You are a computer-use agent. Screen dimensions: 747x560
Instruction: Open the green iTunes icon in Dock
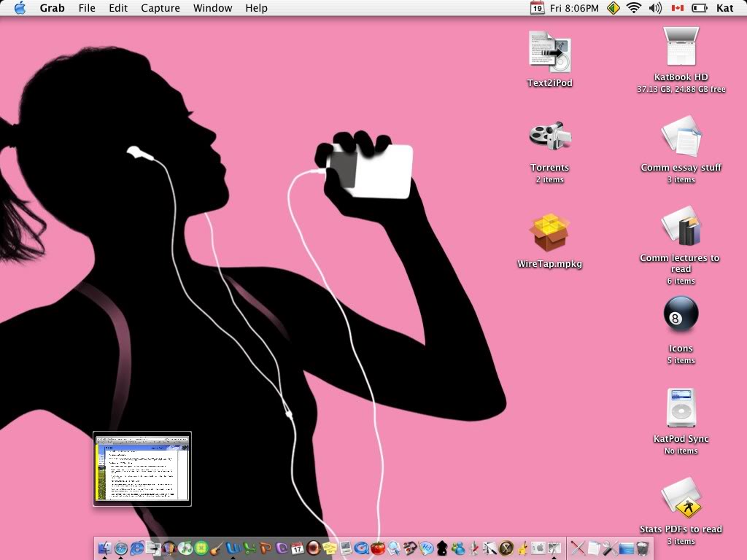click(185, 548)
